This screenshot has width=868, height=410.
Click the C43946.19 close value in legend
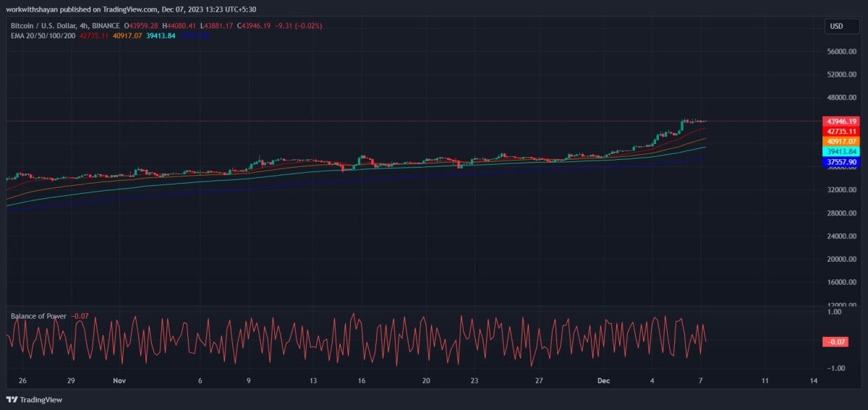click(x=252, y=26)
